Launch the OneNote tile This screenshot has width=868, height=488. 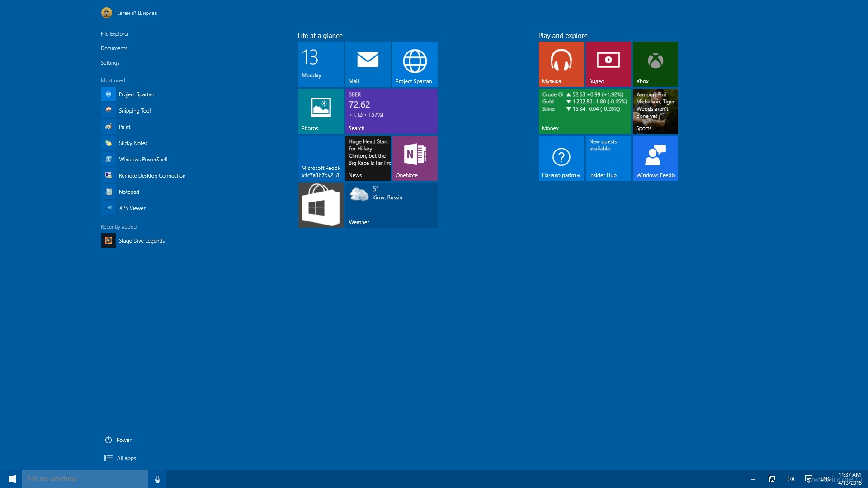pos(415,158)
